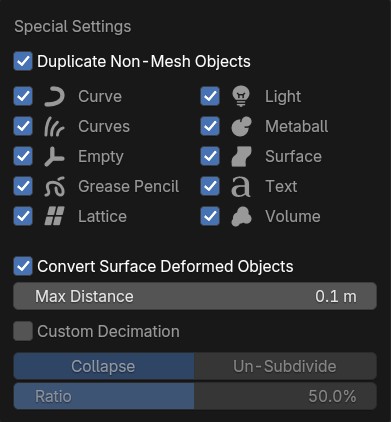Uncheck Duplicate Non-Mesh Objects checkbox
Screen dimensions: 391x422
[x=23, y=61]
